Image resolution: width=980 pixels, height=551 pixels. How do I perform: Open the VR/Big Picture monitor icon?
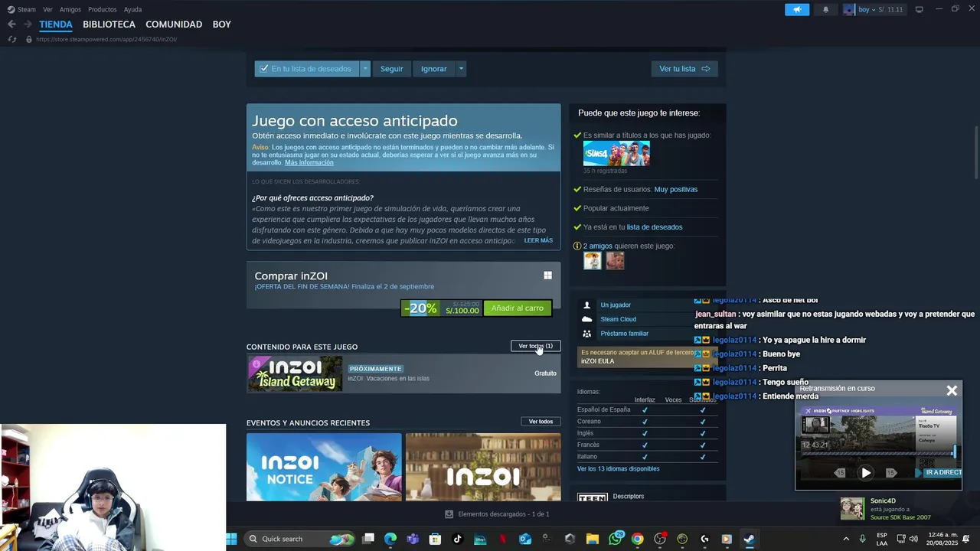(x=919, y=9)
